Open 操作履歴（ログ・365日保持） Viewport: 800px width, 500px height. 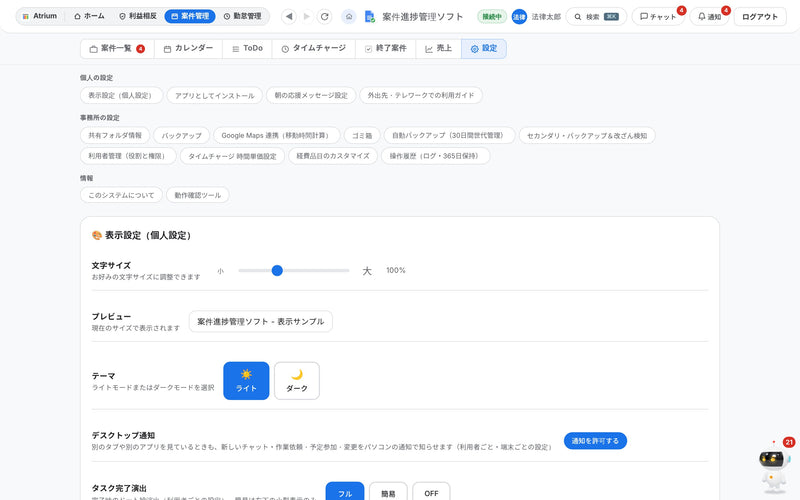click(436, 156)
